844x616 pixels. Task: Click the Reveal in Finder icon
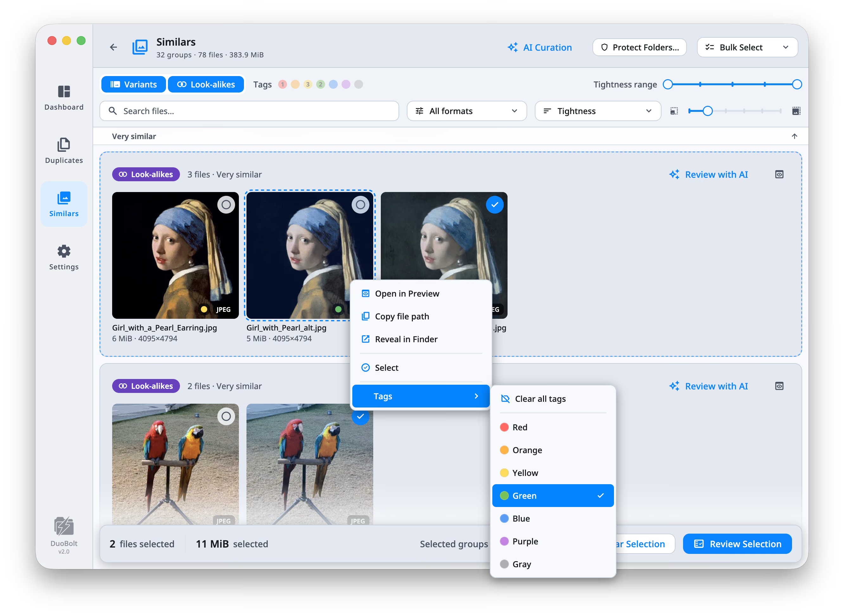[x=366, y=339]
